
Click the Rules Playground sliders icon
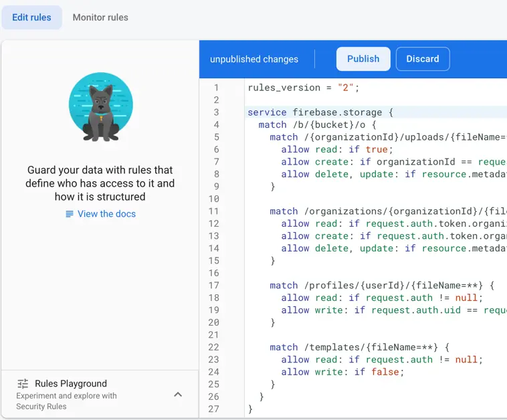pyautogui.click(x=23, y=384)
